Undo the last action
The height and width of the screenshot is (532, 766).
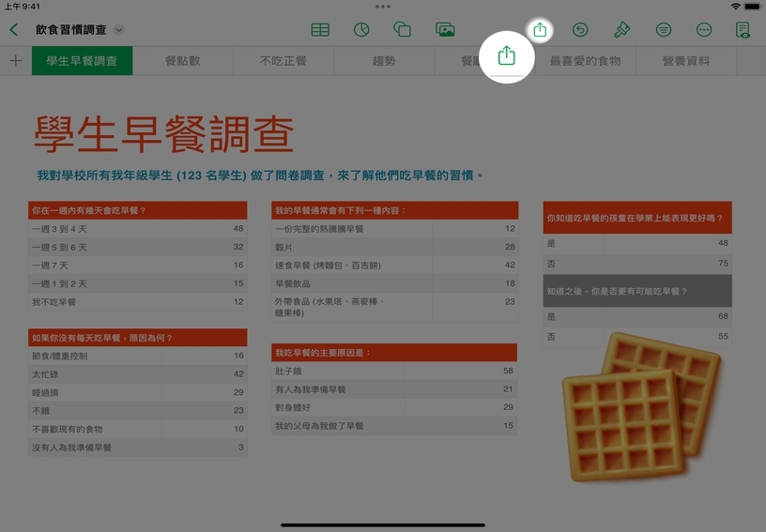580,30
